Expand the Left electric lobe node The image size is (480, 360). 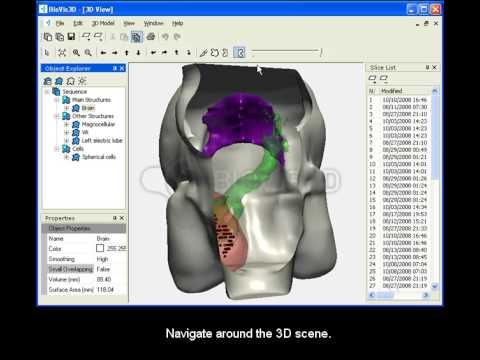[67, 141]
